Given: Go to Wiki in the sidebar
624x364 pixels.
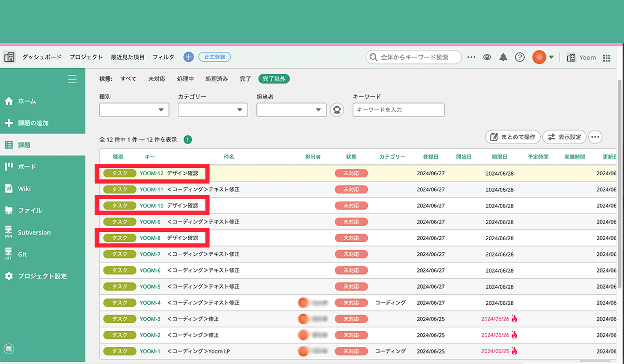Looking at the screenshot, I should pos(24,189).
